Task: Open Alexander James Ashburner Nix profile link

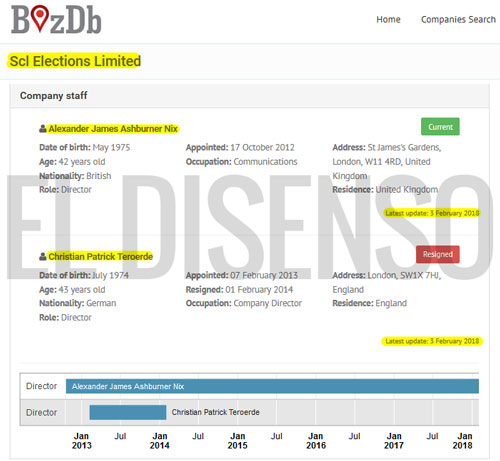Action: (x=113, y=129)
